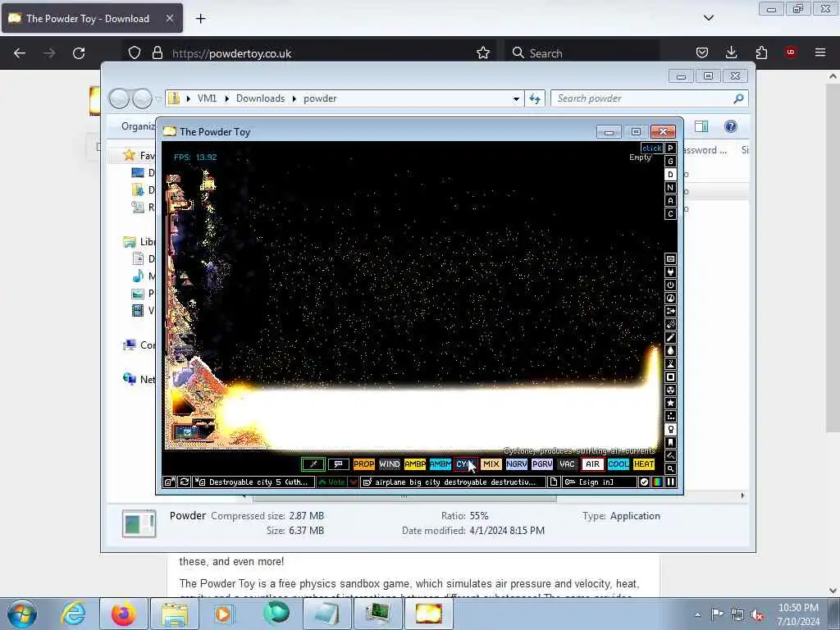Select the AMBP tool

click(x=414, y=464)
